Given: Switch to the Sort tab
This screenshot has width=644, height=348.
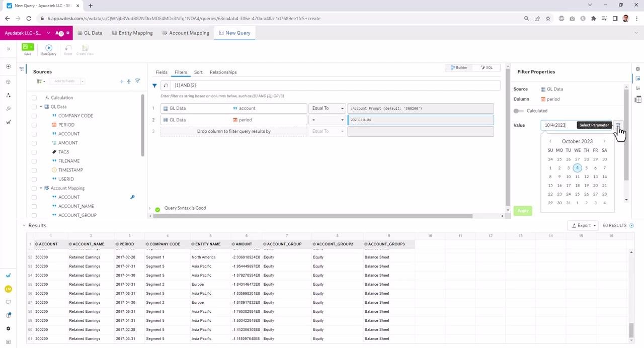Looking at the screenshot, I should [198, 72].
